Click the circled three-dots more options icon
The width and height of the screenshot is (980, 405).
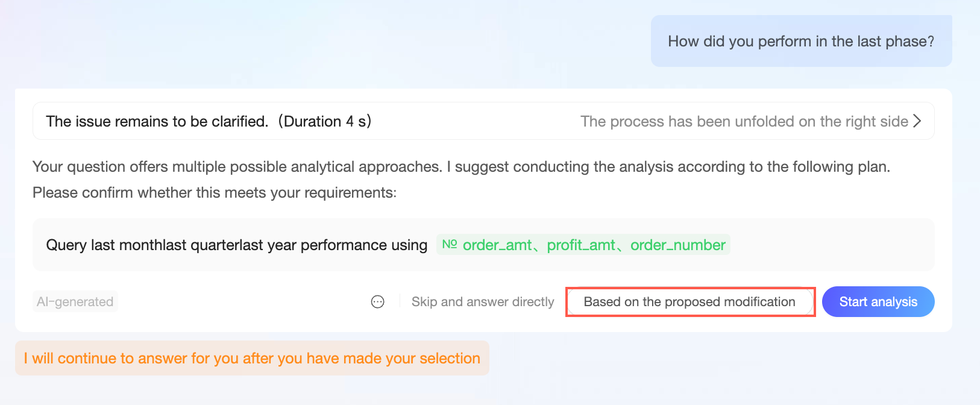378,302
